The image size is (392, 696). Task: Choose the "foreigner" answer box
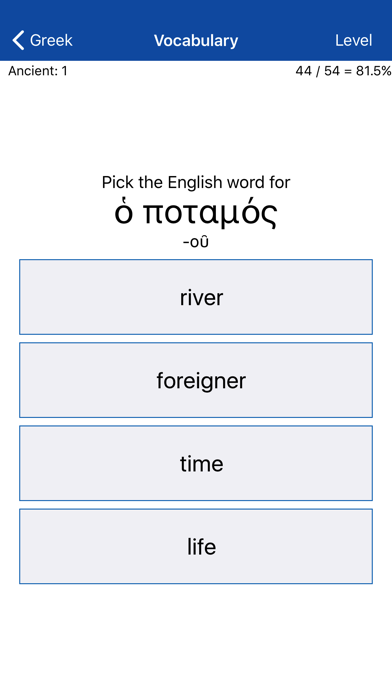tap(196, 380)
